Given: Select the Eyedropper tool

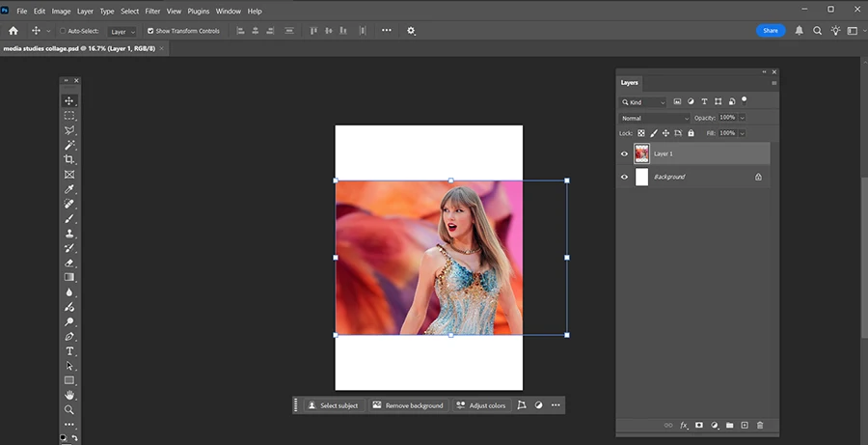Looking at the screenshot, I should pos(69,189).
